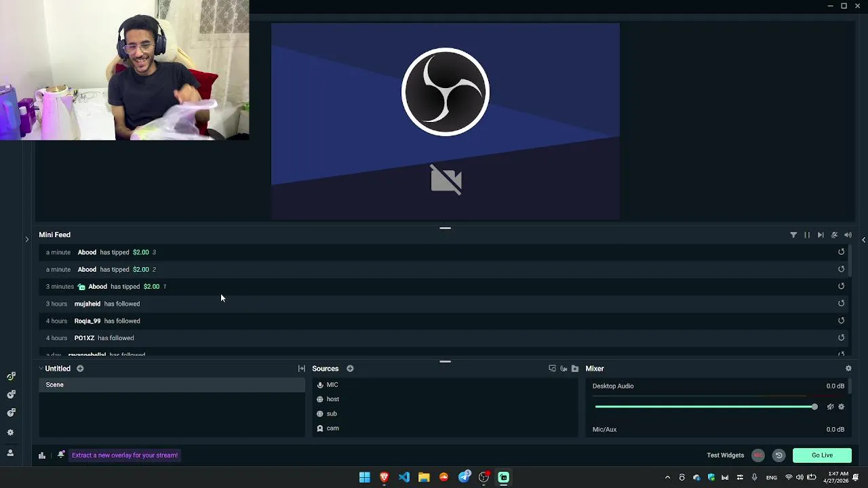The height and width of the screenshot is (488, 868).
Task: Open Desktop Audio settings gear
Action: pos(842,407)
